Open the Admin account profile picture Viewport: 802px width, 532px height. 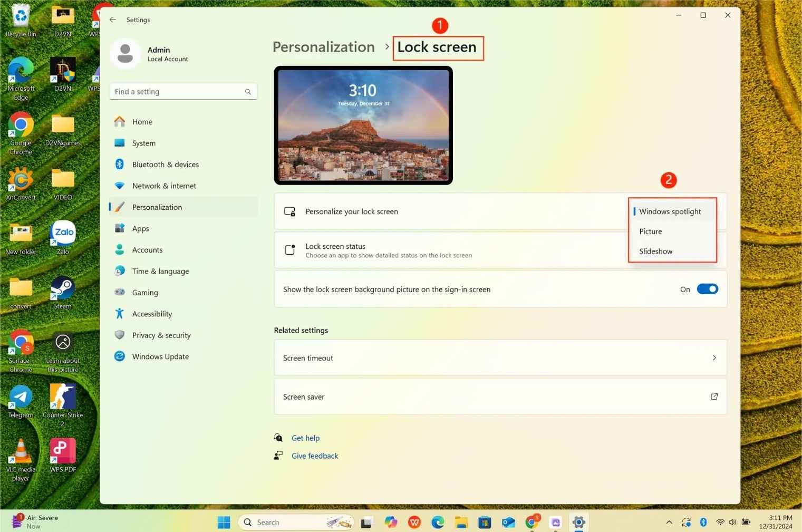(125, 53)
